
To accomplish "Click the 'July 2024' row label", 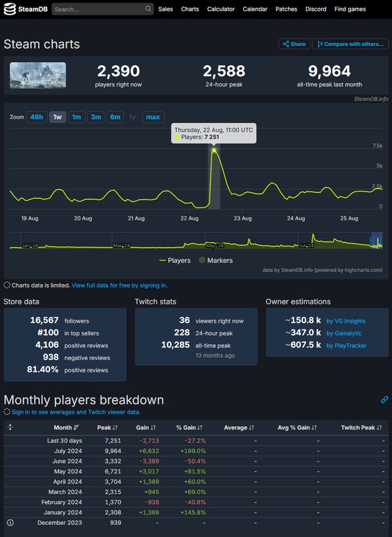I will tap(68, 451).
